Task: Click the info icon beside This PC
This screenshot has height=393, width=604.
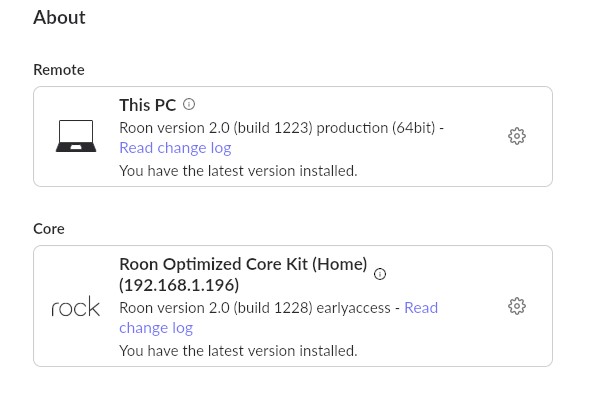Action: pyautogui.click(x=189, y=104)
